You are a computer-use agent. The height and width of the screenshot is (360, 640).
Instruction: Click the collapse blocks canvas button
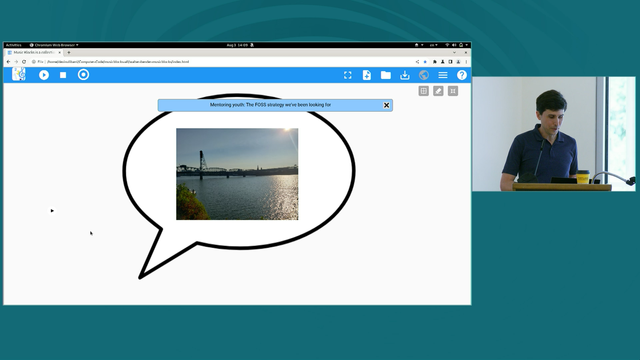[x=453, y=91]
